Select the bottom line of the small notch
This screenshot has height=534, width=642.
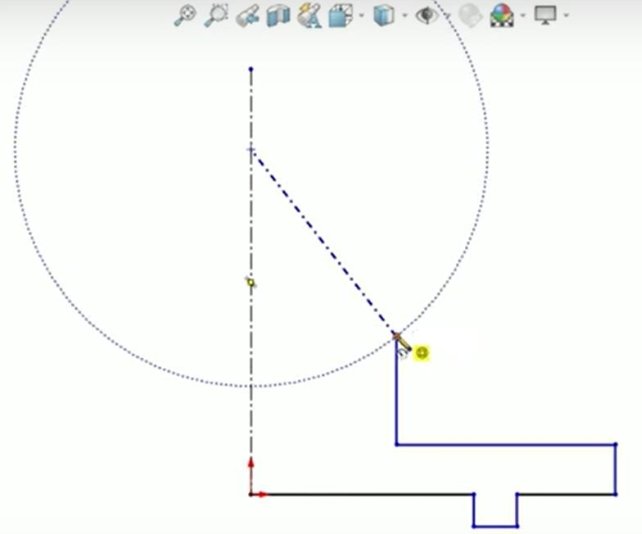click(495, 526)
